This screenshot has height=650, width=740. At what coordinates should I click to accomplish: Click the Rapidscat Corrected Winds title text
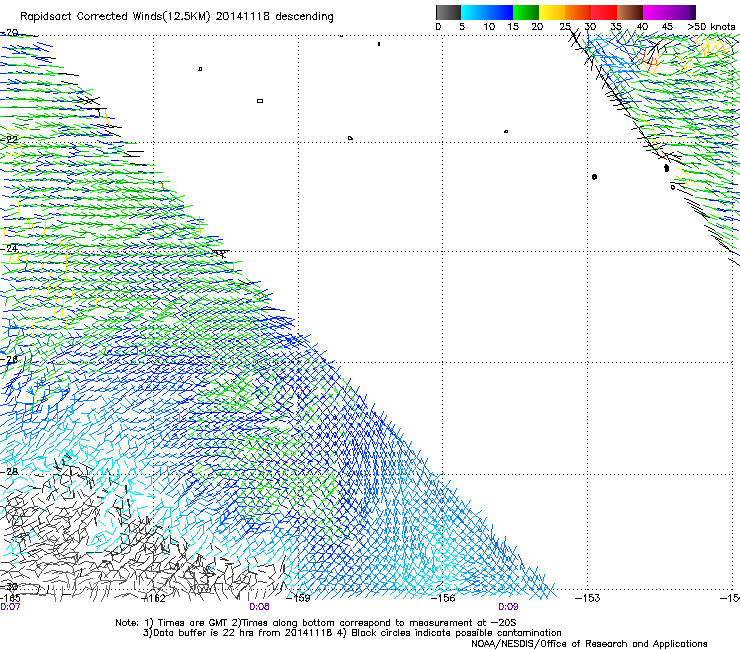click(x=177, y=17)
